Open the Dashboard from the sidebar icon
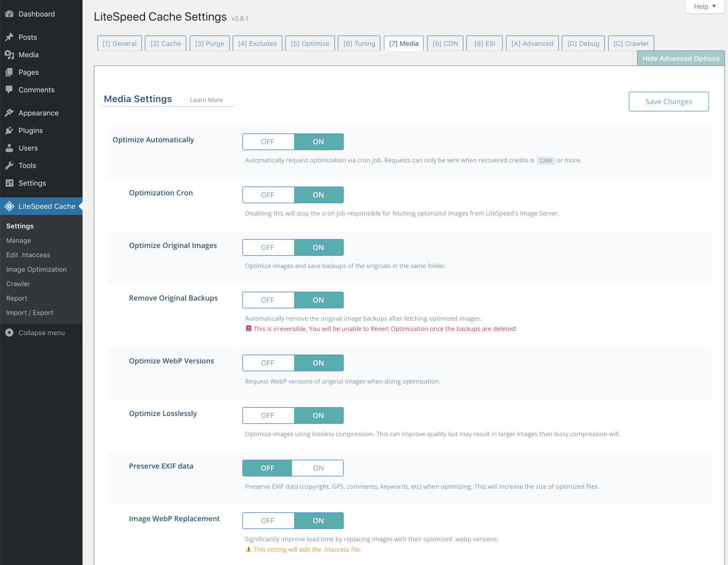 [x=9, y=13]
